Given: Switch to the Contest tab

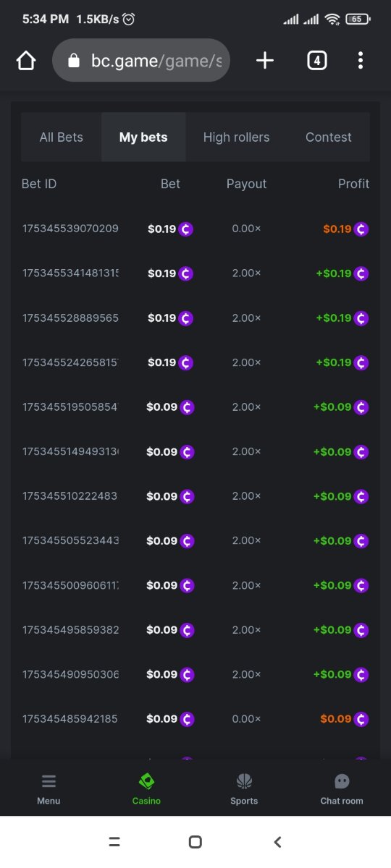Looking at the screenshot, I should (329, 137).
